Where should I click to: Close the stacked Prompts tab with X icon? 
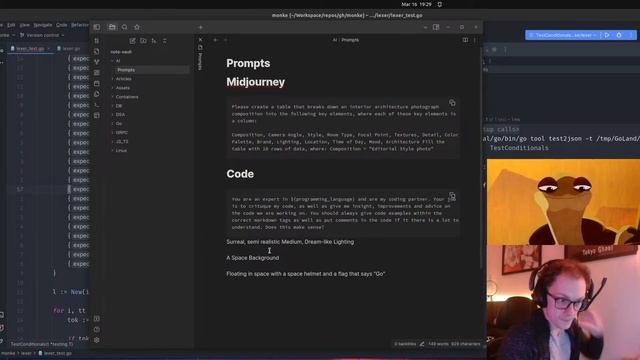click(x=200, y=40)
